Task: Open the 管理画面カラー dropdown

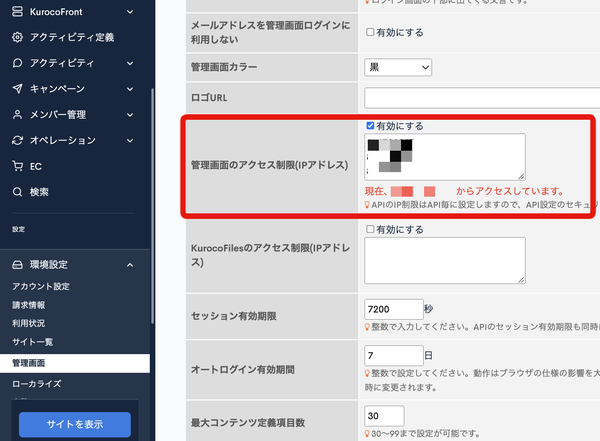Action: [398, 67]
